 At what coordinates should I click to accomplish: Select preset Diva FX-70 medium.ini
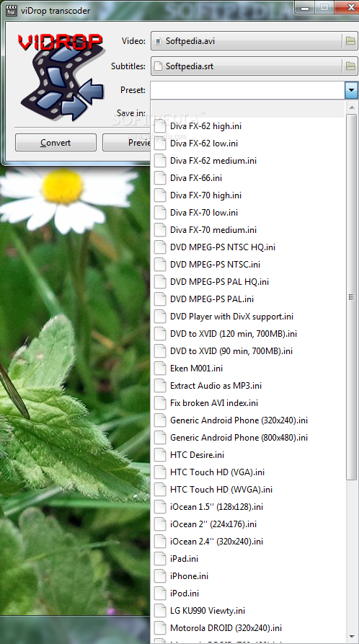pyautogui.click(x=248, y=230)
